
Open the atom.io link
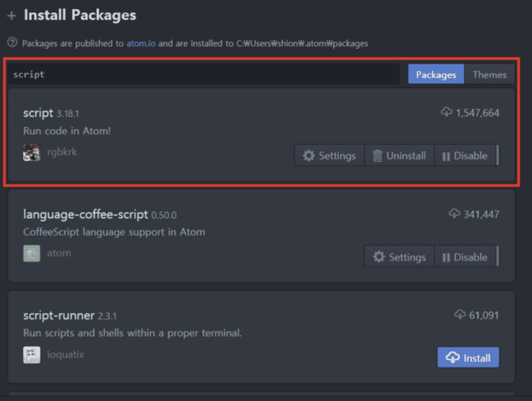click(141, 43)
